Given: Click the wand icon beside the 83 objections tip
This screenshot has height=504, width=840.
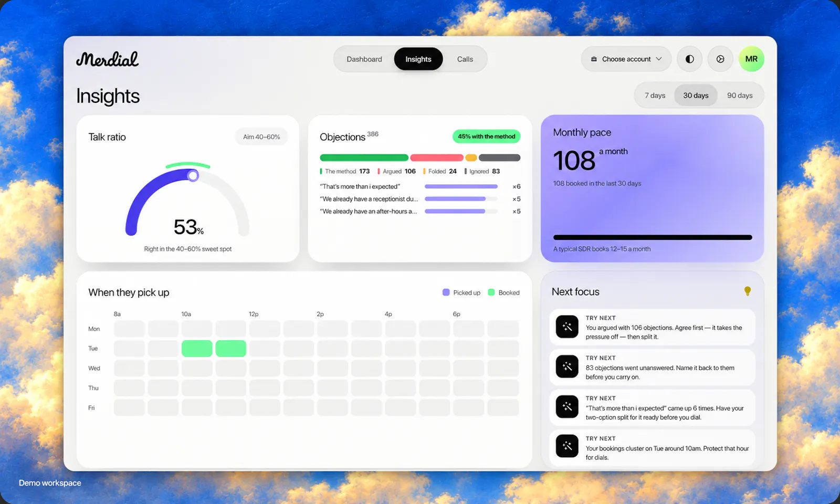Looking at the screenshot, I should (x=567, y=366).
